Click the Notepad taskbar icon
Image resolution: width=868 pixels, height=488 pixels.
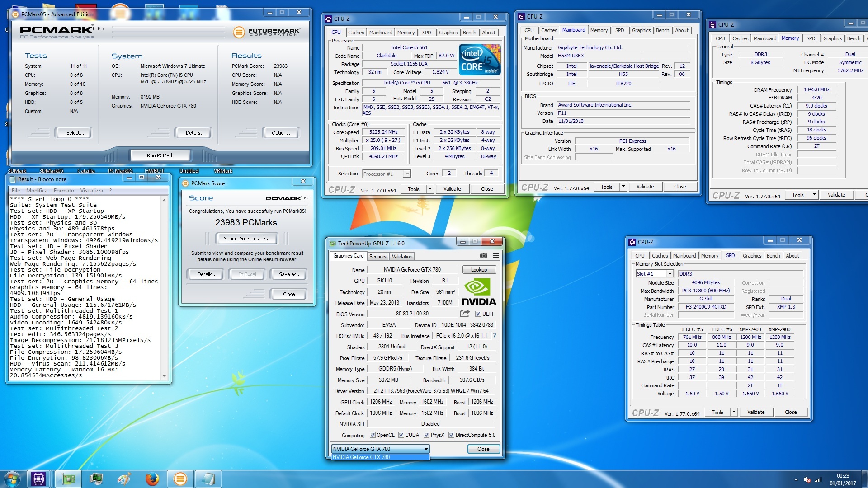click(208, 479)
